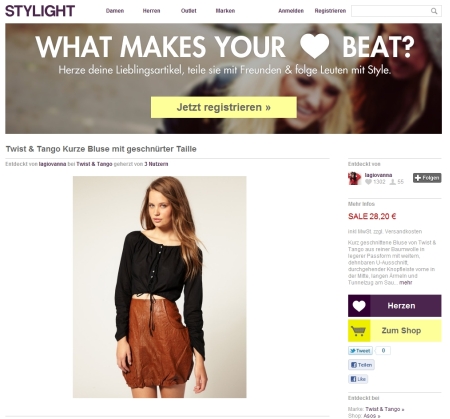Click the Registrieren link in the header
The width and height of the screenshot is (450, 419).
coord(330,11)
